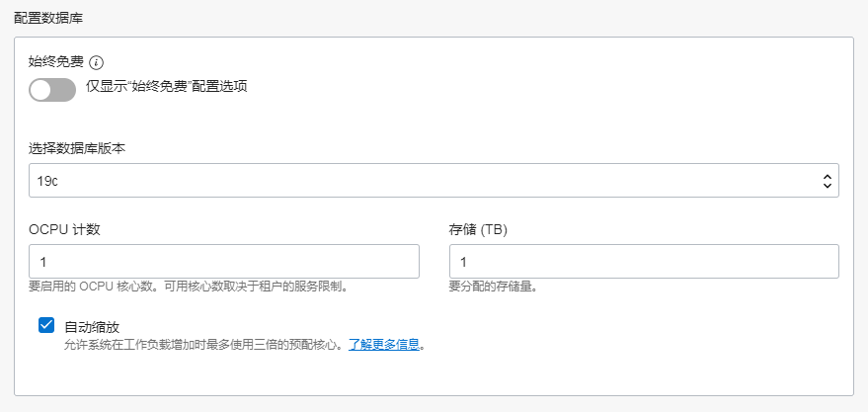Open the 选择数据库版本 dropdown showing 19c

coord(434,181)
